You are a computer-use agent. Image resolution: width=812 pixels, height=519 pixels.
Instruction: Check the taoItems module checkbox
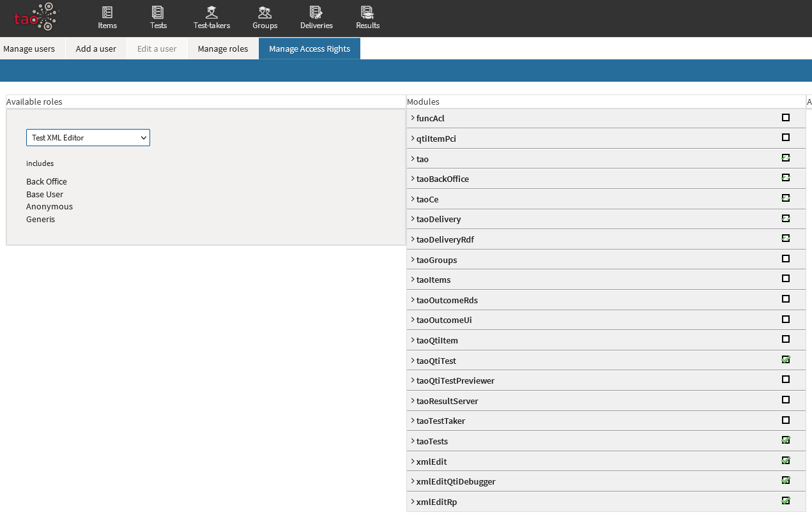point(785,278)
